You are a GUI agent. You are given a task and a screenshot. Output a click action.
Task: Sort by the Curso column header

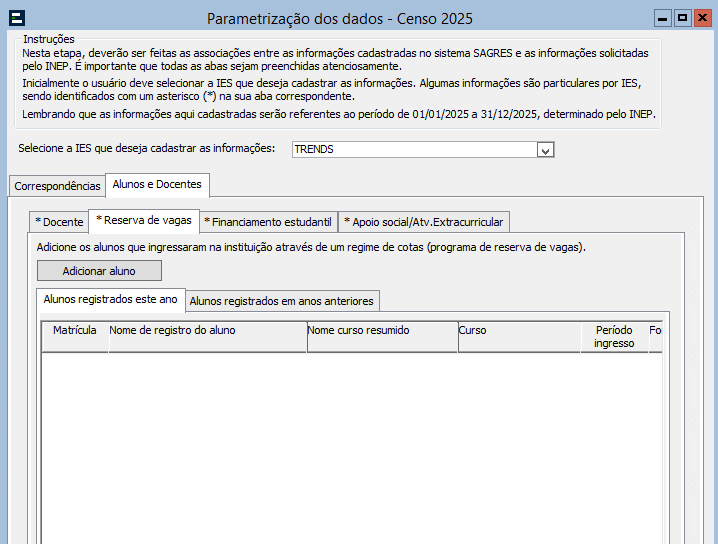[519, 337]
